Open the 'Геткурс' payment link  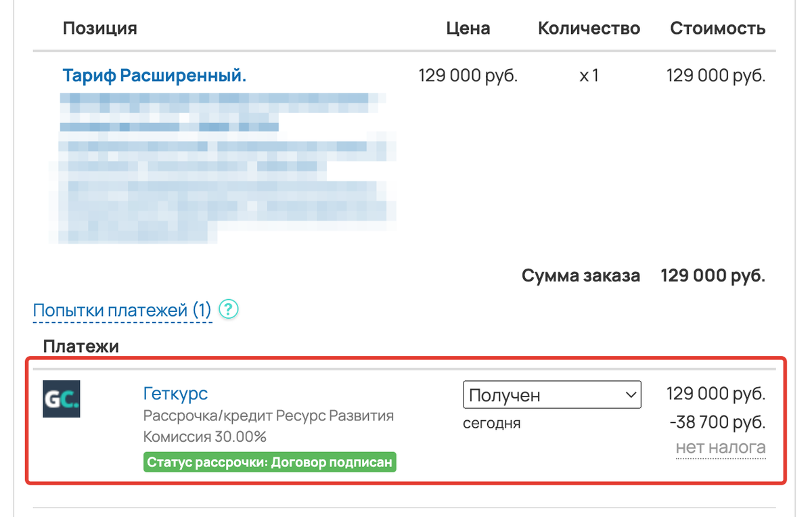[x=175, y=393]
